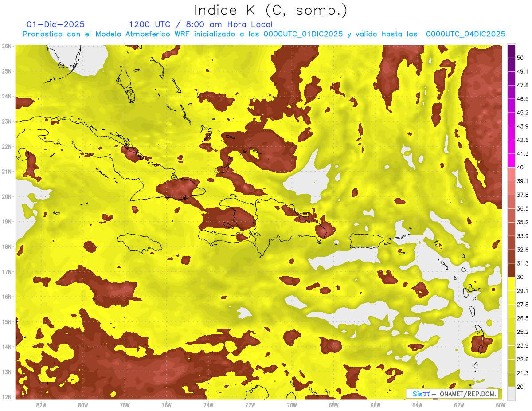The height and width of the screenshot is (411, 532).
Task: Click the colorbar value 49.1
Action: pyautogui.click(x=523, y=71)
